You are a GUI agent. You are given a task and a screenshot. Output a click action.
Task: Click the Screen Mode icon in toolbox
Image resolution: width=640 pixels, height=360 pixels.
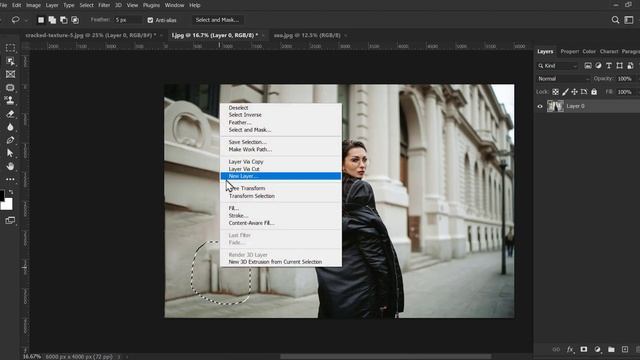[10, 220]
